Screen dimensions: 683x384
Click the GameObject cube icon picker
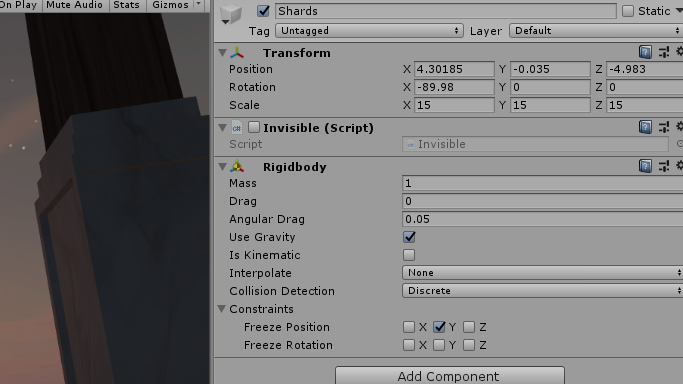coord(231,14)
